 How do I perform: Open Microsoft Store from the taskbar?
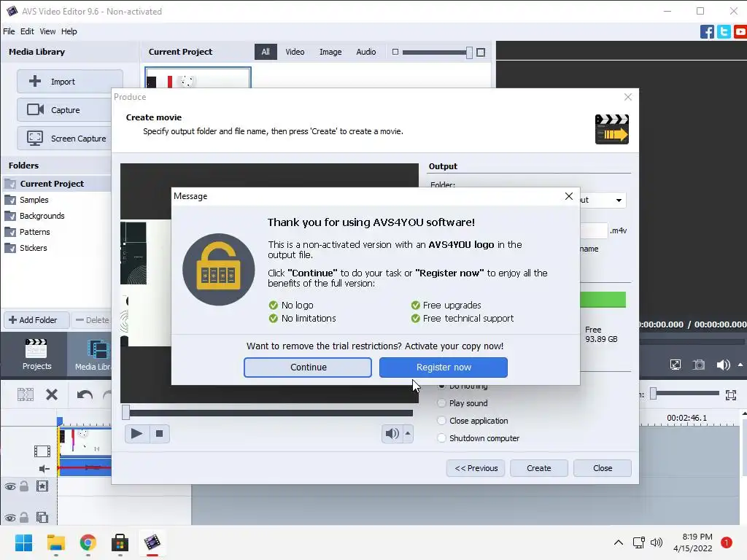(x=120, y=542)
